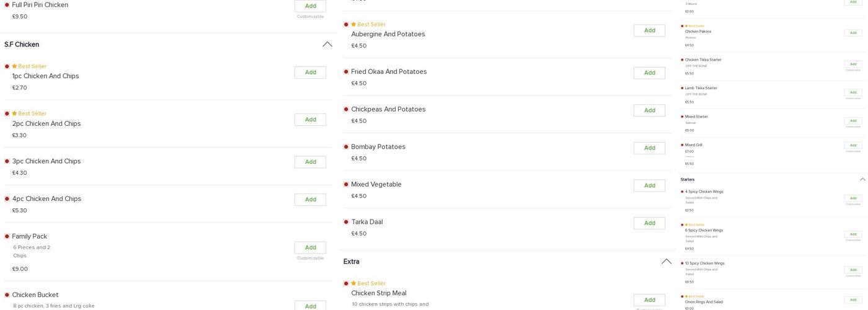Click red food-type dot beside Bombay Potatoes
This screenshot has width=868, height=310.
pyautogui.click(x=346, y=147)
